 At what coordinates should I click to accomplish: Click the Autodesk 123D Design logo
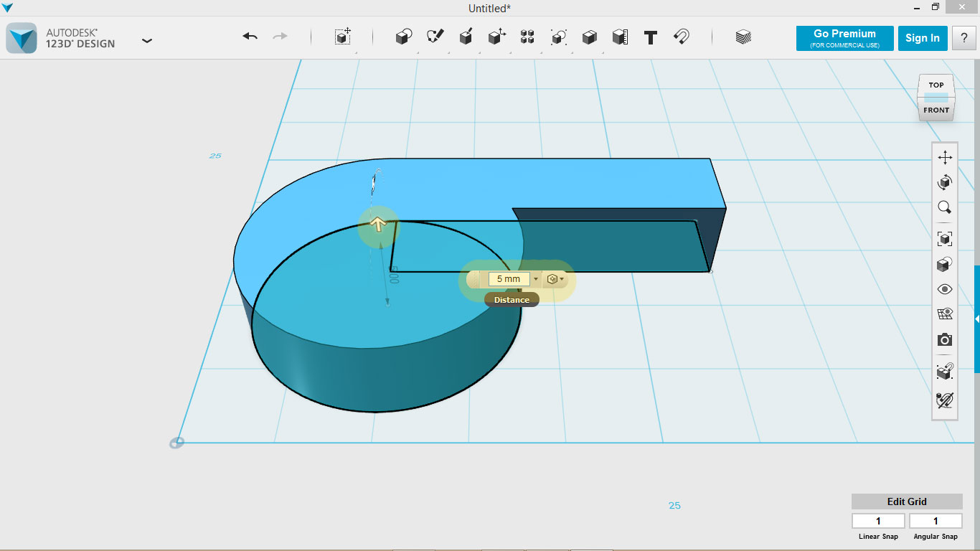click(x=21, y=37)
